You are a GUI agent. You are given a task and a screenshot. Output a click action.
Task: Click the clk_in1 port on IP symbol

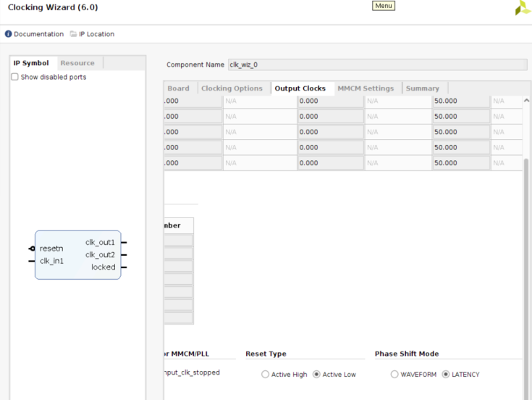click(x=51, y=261)
